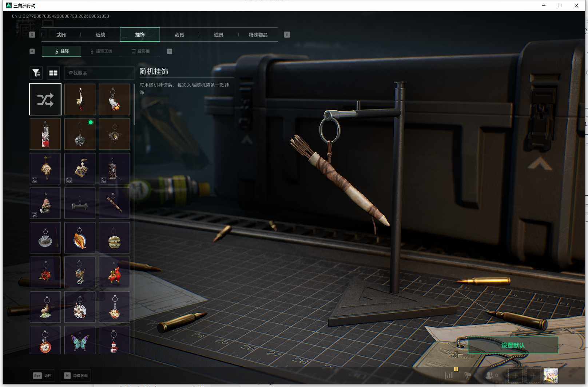The image size is (588, 387).
Task: Choose the arrow quiver charm thumbnail
Action: (115, 203)
